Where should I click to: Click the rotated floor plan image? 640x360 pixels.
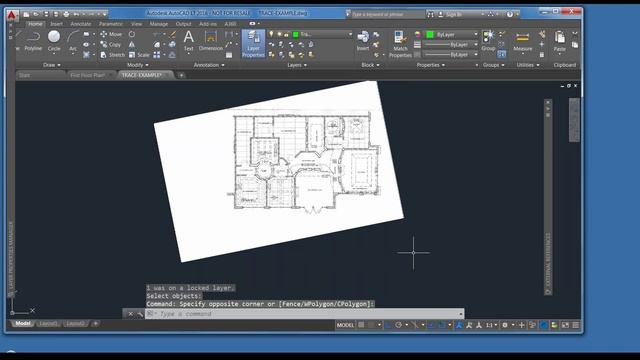pos(279,171)
